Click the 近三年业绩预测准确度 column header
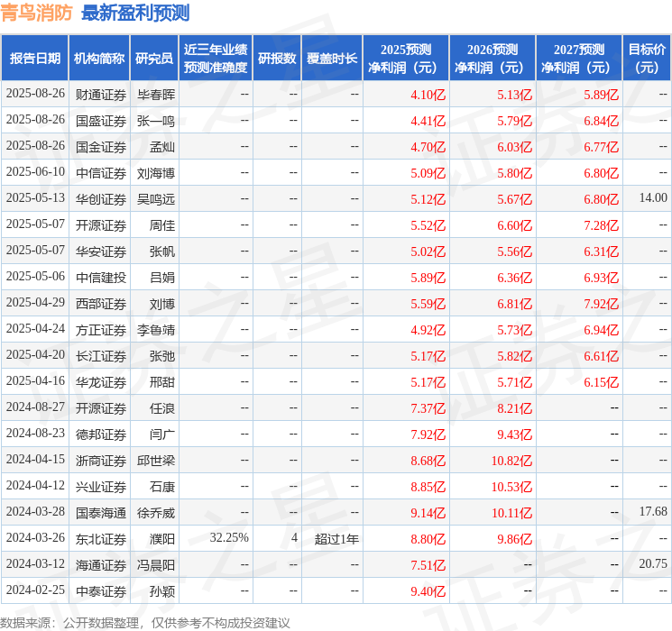This screenshot has height=631, width=672. click(216, 59)
